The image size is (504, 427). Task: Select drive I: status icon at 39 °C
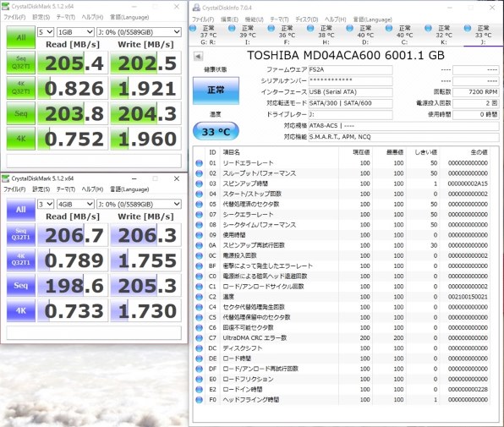pos(232,28)
